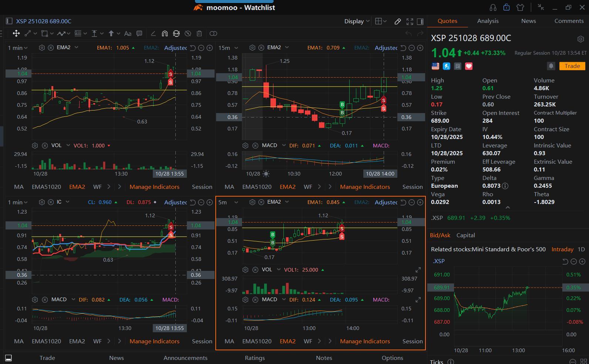The height and width of the screenshot is (364, 589).
Task: Activate the magnet snap drawing tool
Action: pyautogui.click(x=165, y=34)
